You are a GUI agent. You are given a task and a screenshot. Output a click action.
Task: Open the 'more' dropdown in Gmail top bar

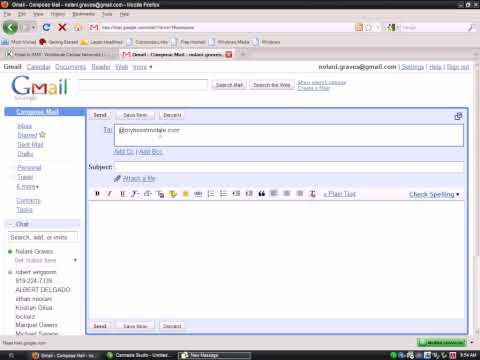click(x=142, y=67)
